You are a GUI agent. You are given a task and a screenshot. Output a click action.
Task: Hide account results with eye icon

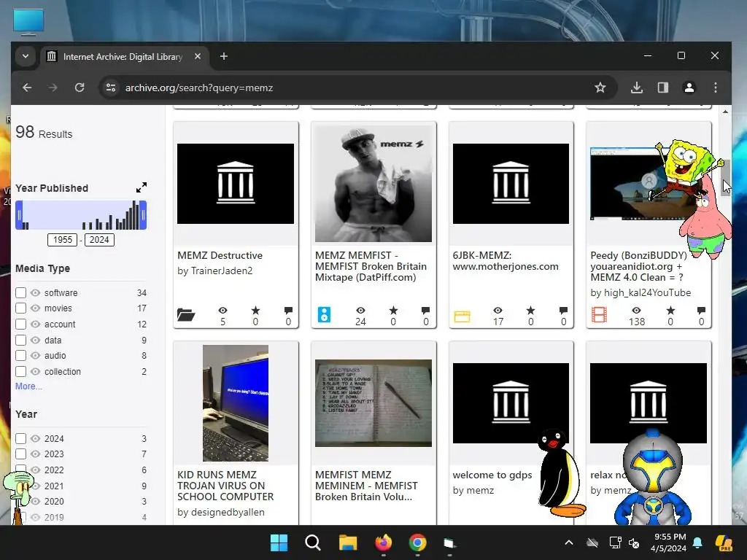pos(35,324)
